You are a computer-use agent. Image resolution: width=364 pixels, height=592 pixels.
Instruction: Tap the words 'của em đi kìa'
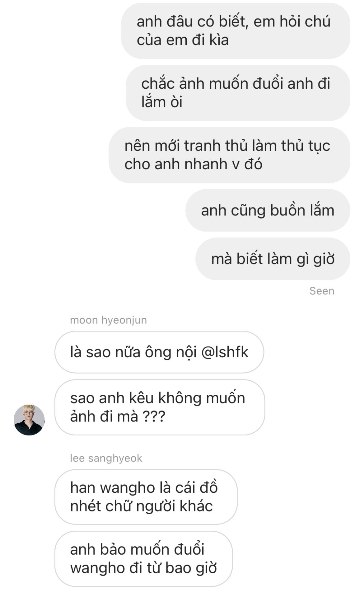183,40
